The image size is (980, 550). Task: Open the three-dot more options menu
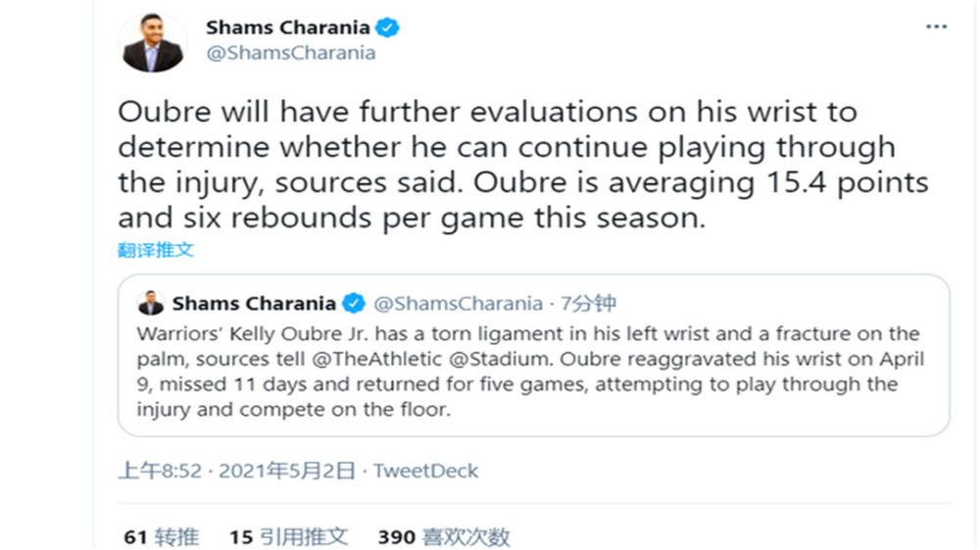pos(936,26)
